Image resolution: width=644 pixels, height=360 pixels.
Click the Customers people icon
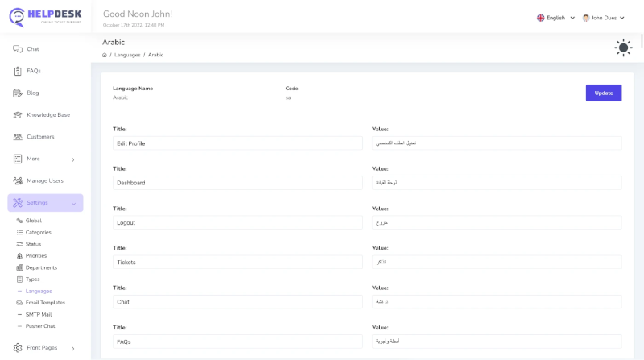[18, 137]
